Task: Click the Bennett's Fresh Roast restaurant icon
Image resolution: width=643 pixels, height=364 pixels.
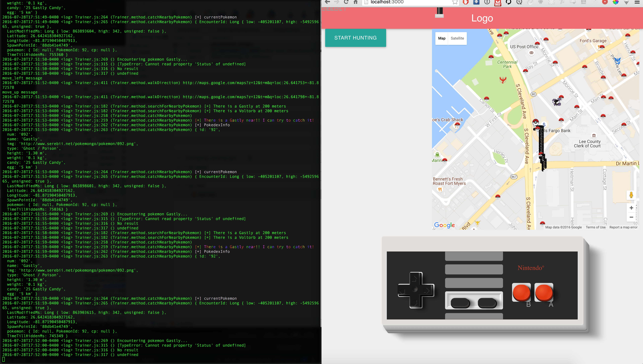Action: 440,190
